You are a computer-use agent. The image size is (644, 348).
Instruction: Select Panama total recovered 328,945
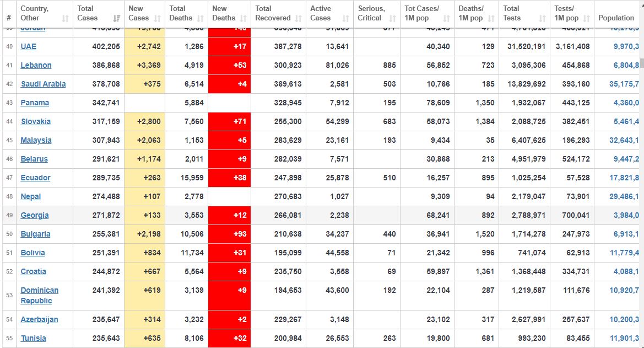point(288,103)
